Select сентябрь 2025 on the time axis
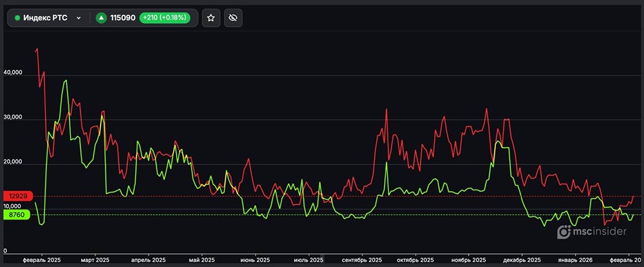The height and width of the screenshot is (267, 644). [363, 261]
